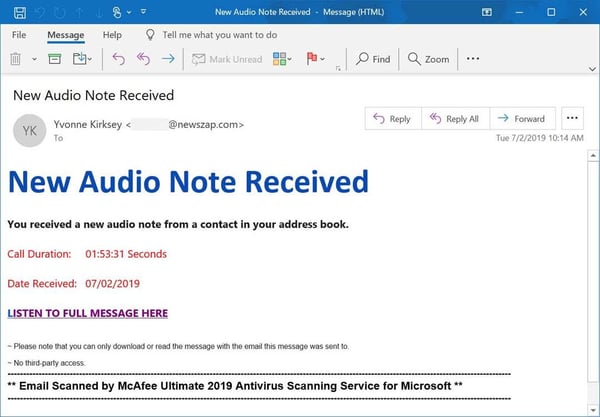This screenshot has height=417, width=600.
Task: Click the Forward arrow icon in ribbon
Action: pos(168,59)
